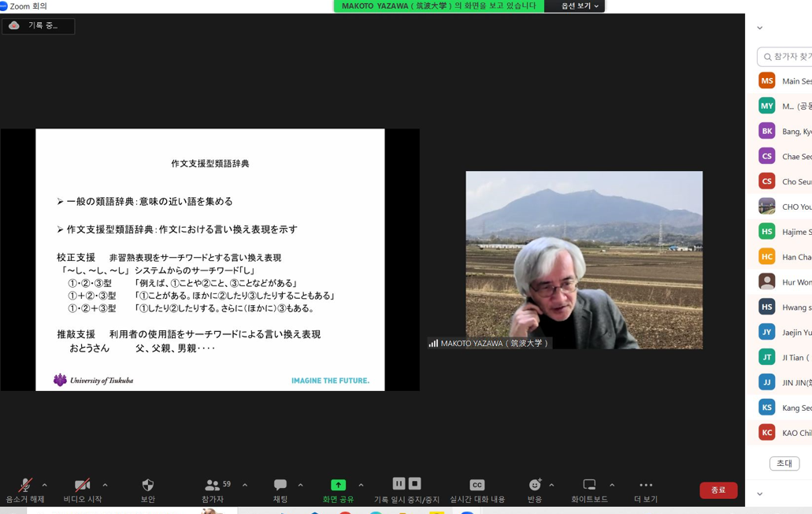Viewport: 812px width, 514px height.
Task: Expand audio options arrow beside mute
Action: tap(45, 486)
